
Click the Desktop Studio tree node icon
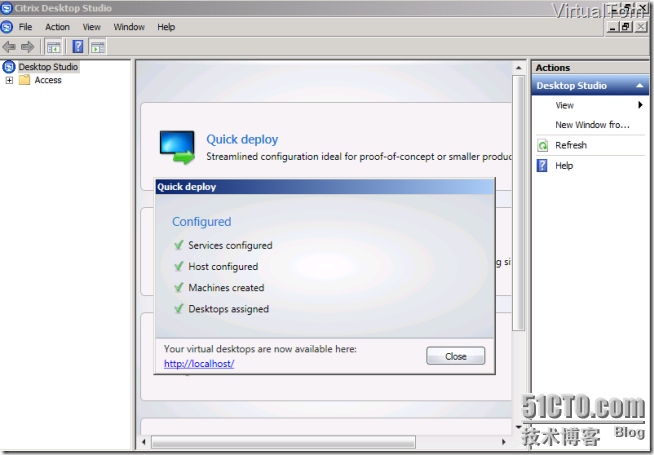pos(9,67)
